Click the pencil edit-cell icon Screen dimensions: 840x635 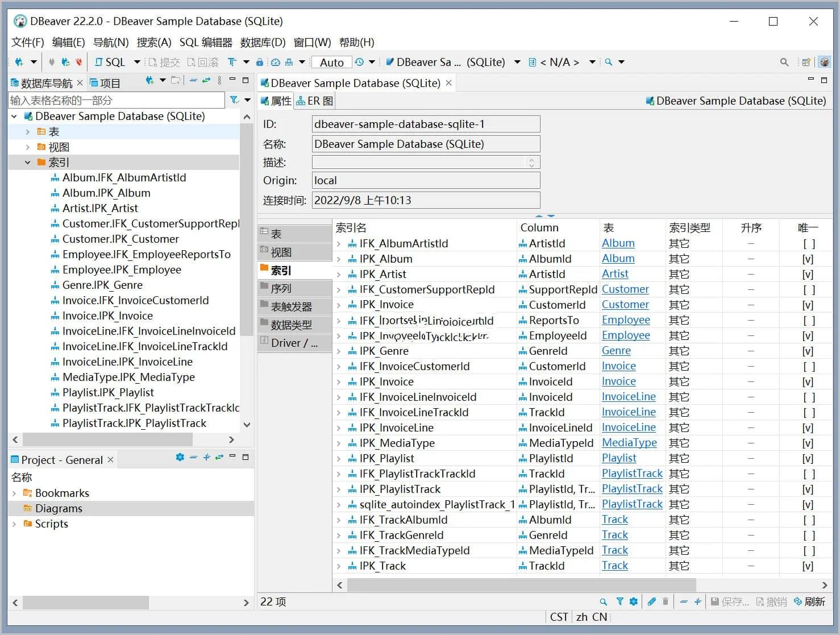[x=651, y=601]
